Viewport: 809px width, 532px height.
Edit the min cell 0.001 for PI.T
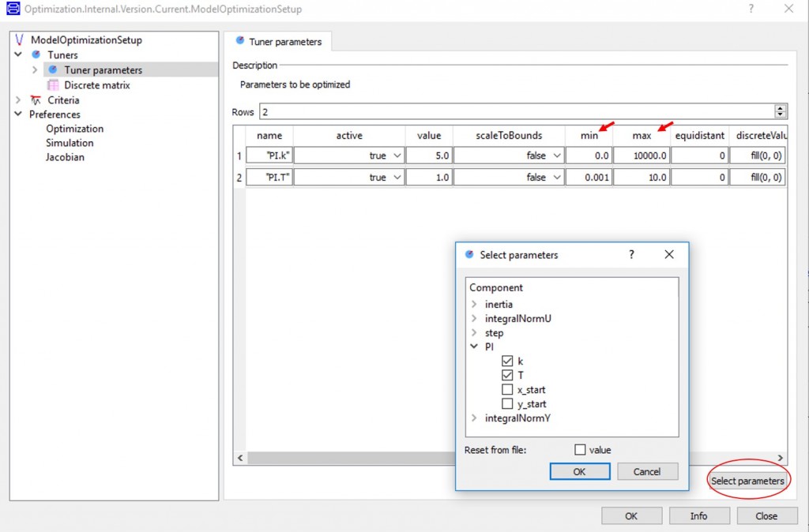pyautogui.click(x=589, y=178)
